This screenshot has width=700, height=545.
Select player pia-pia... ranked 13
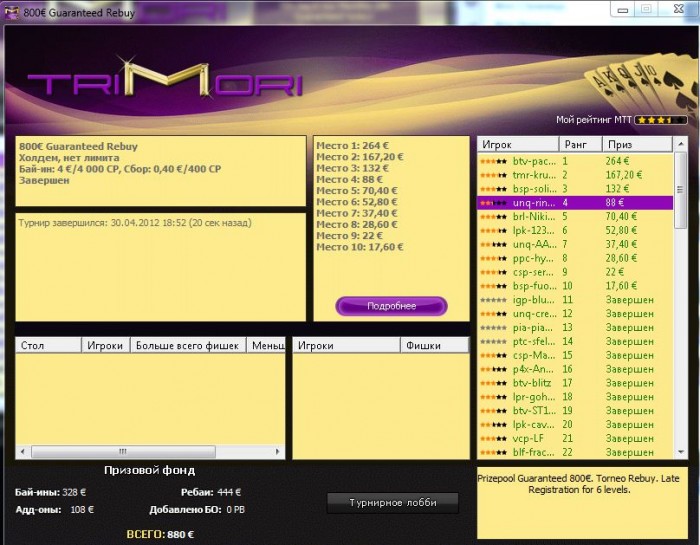(x=575, y=327)
